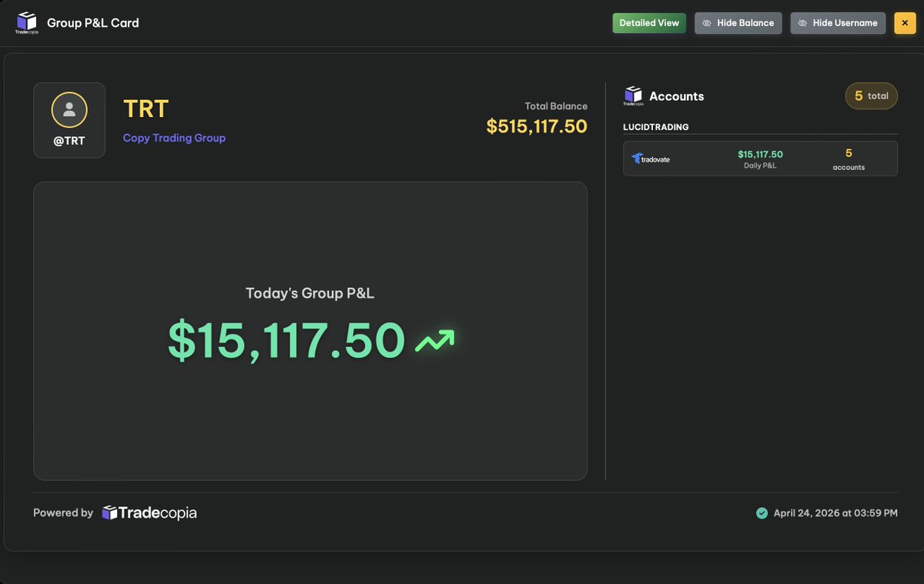924x584 pixels.
Task: Click the April 24, 2026 timestamp
Action: pos(835,513)
